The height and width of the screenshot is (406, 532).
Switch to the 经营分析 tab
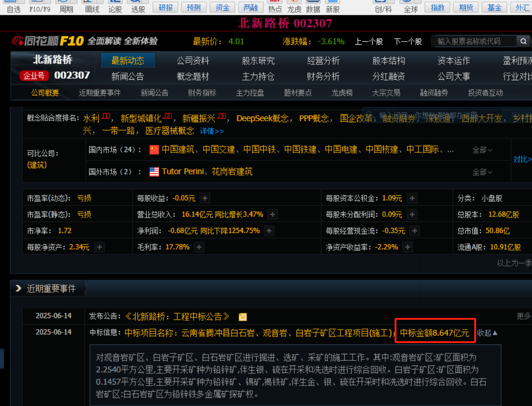point(323,61)
